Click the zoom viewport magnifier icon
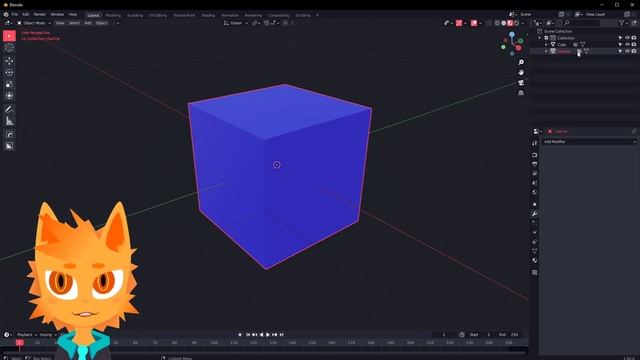This screenshot has width=640, height=360. tap(521, 62)
